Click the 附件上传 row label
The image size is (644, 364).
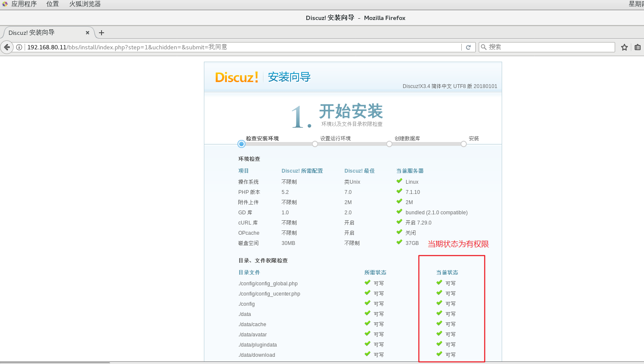[x=248, y=202]
